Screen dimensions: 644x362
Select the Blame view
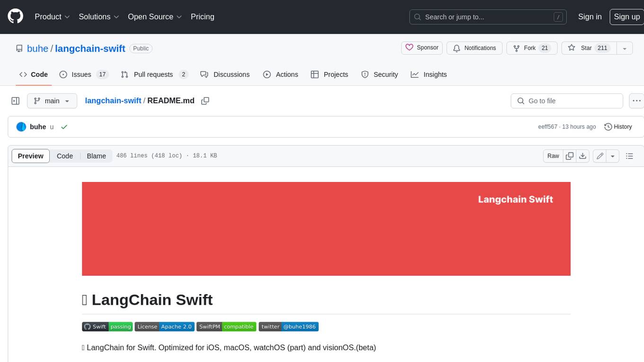click(x=96, y=156)
